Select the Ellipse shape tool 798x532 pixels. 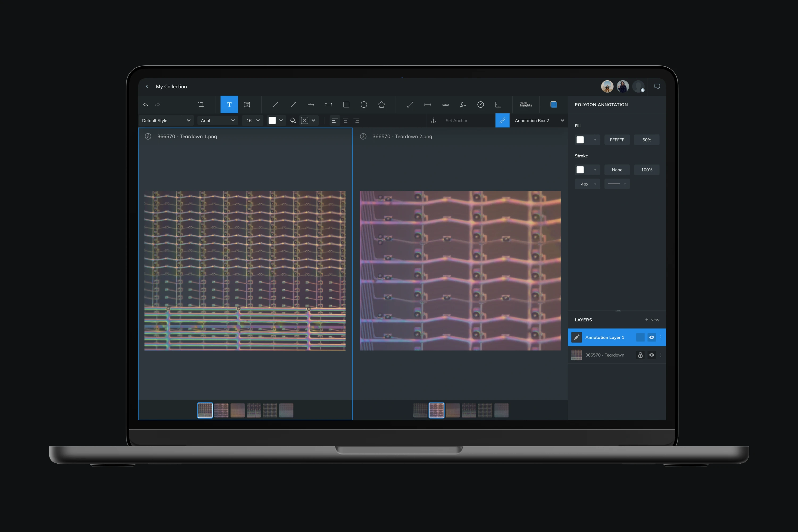[364, 105]
